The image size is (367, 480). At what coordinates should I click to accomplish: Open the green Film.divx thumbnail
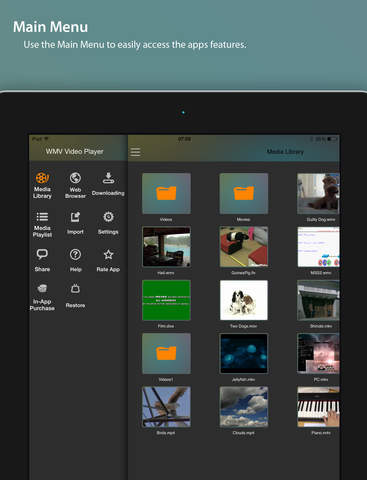[166, 300]
